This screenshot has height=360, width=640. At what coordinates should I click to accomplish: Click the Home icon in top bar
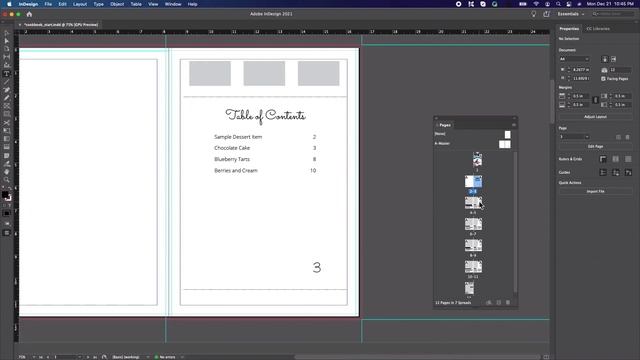(29, 14)
